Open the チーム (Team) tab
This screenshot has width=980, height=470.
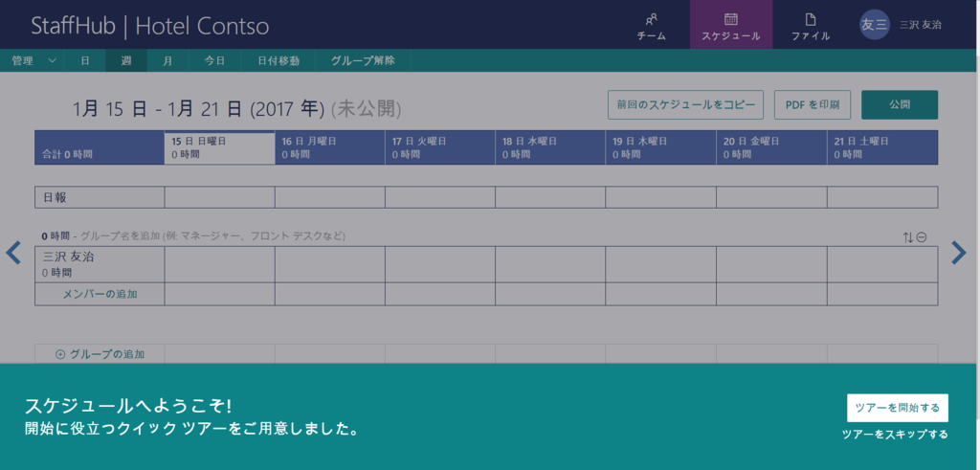(651, 25)
